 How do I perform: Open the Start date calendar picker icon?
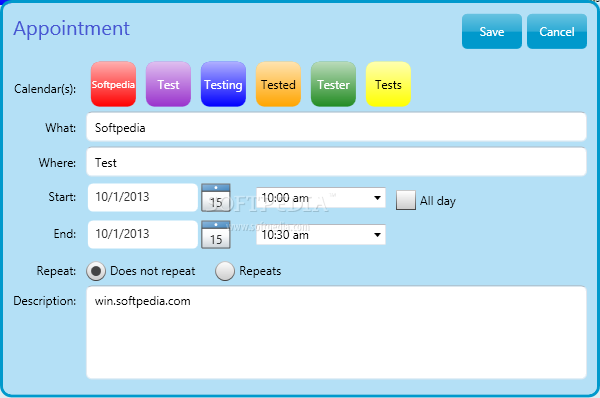point(216,197)
